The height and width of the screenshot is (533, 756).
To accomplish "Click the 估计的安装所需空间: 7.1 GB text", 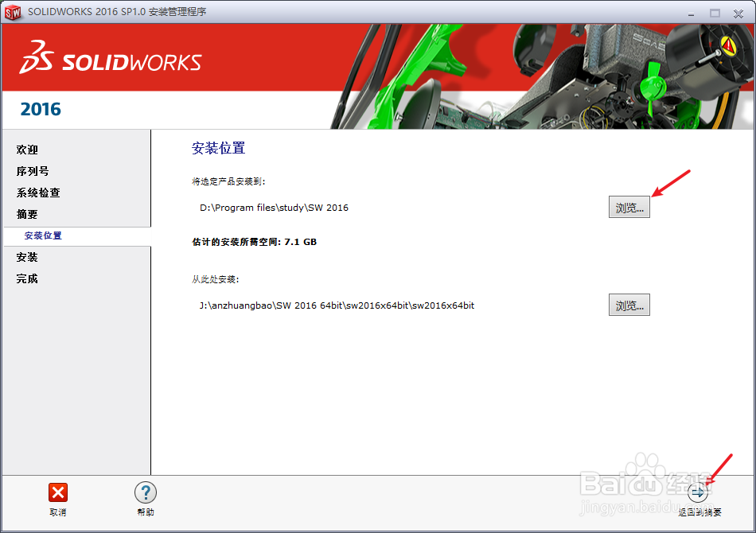I will 254,242.
